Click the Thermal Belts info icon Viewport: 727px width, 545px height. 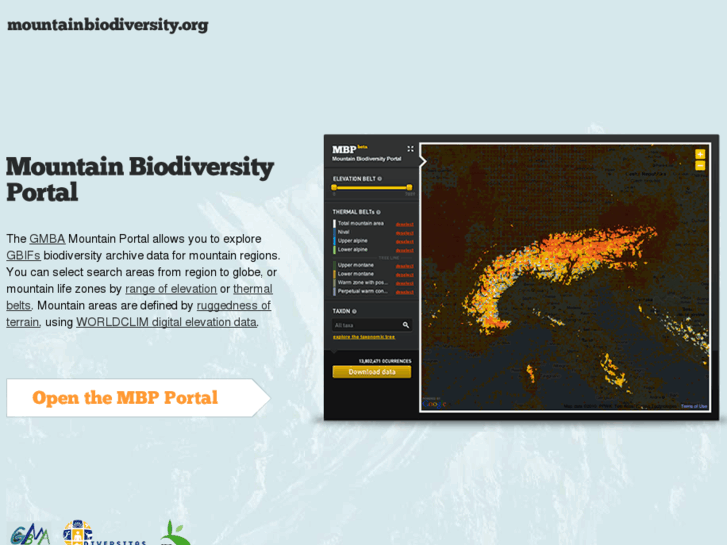click(x=378, y=212)
